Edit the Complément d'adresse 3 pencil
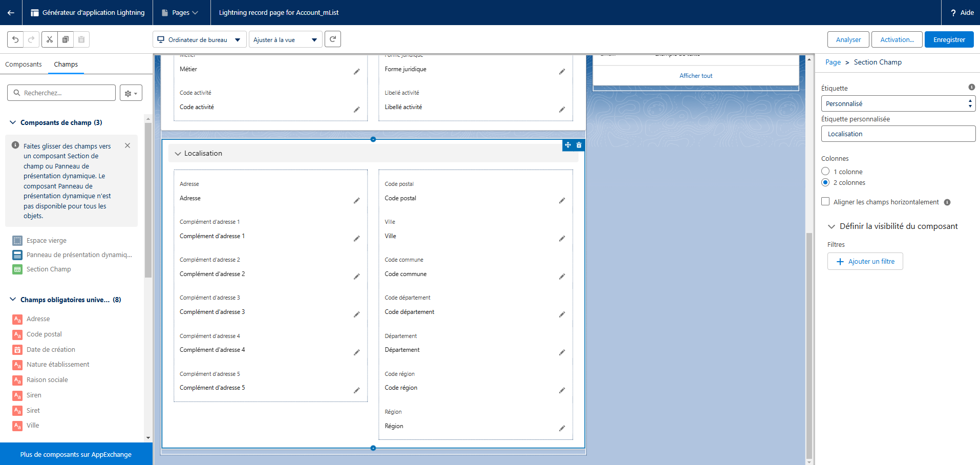 pos(356,314)
